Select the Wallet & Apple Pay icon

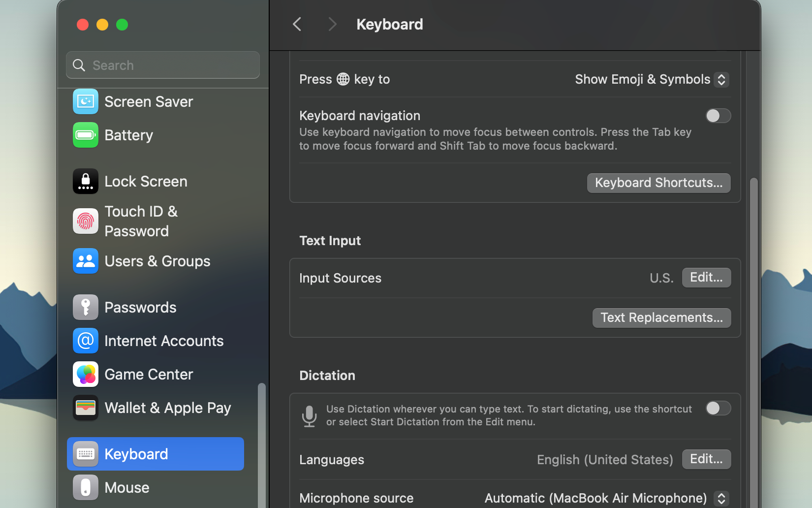85,408
